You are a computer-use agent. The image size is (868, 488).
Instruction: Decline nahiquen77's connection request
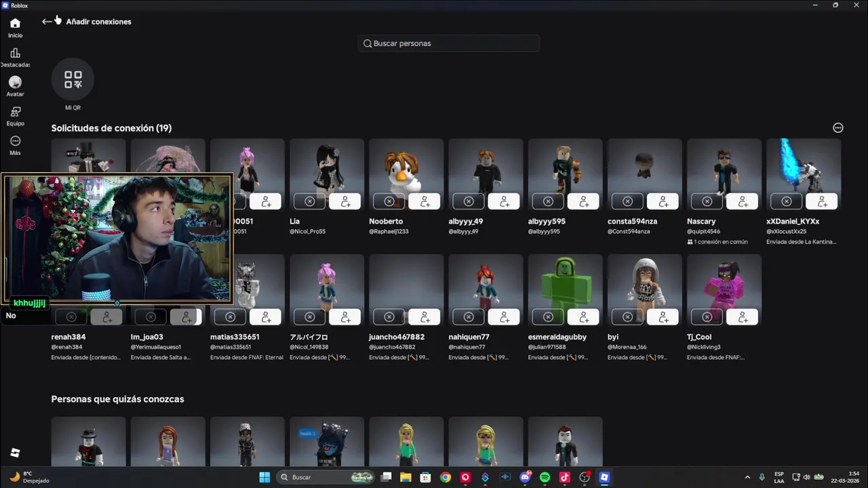click(x=468, y=317)
